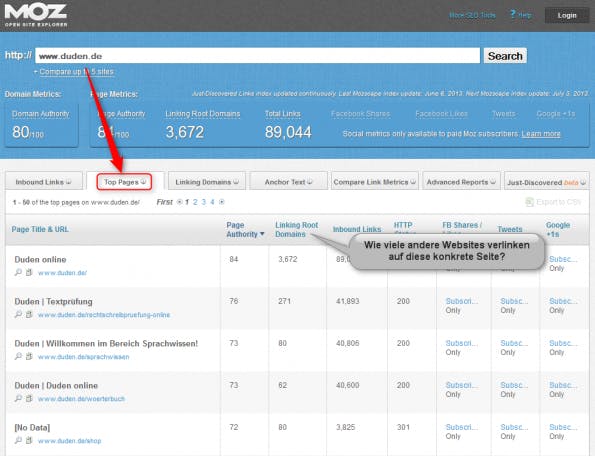Sort by Tweets column header

[510, 229]
